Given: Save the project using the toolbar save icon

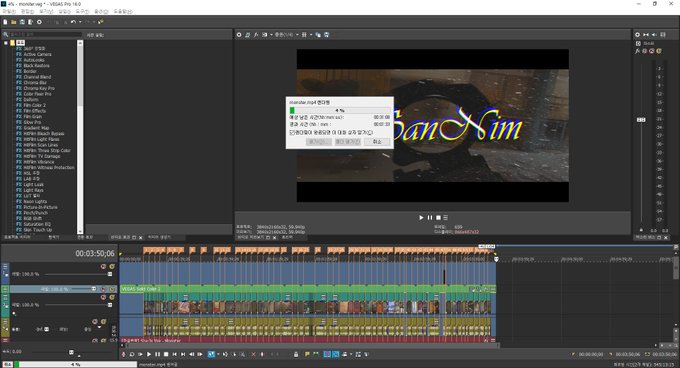Looking at the screenshot, I should (22, 22).
